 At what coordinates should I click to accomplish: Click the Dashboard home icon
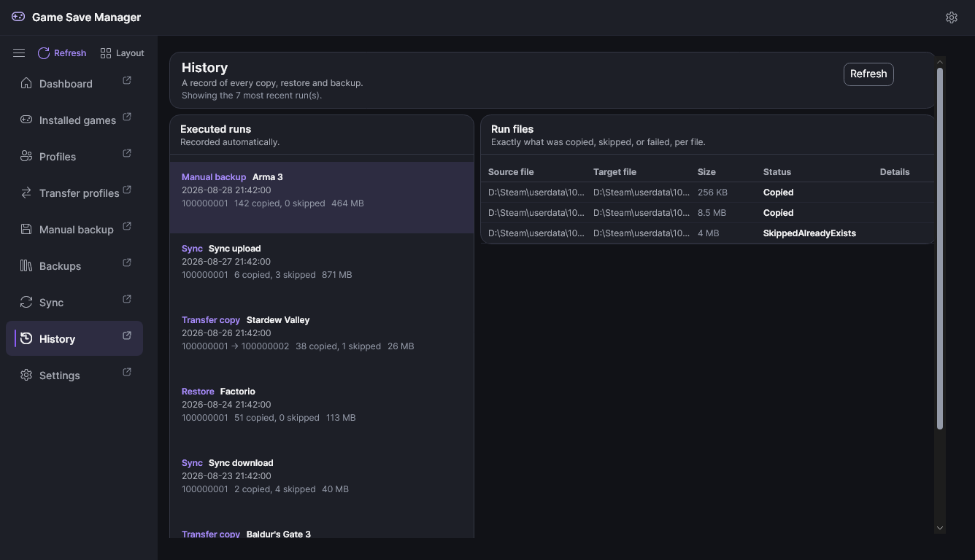coord(26,83)
